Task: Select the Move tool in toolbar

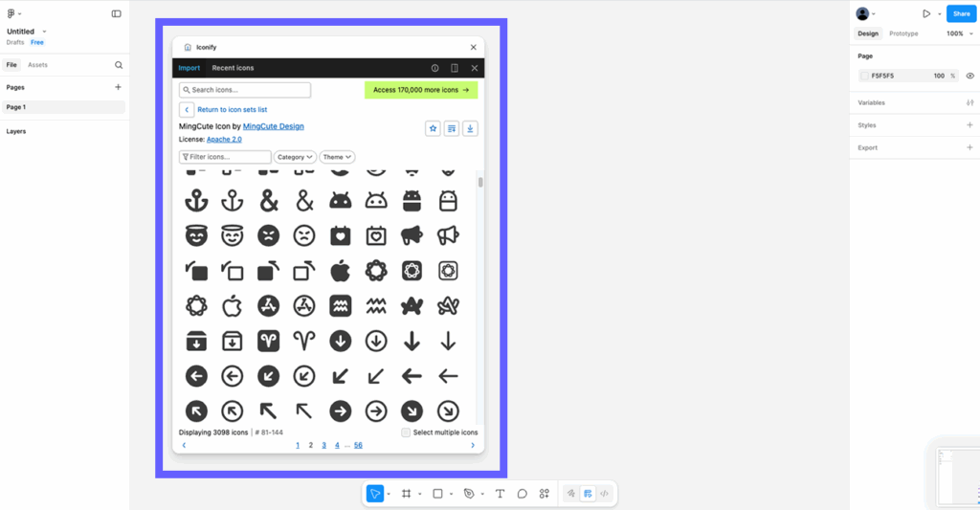Action: 374,494
